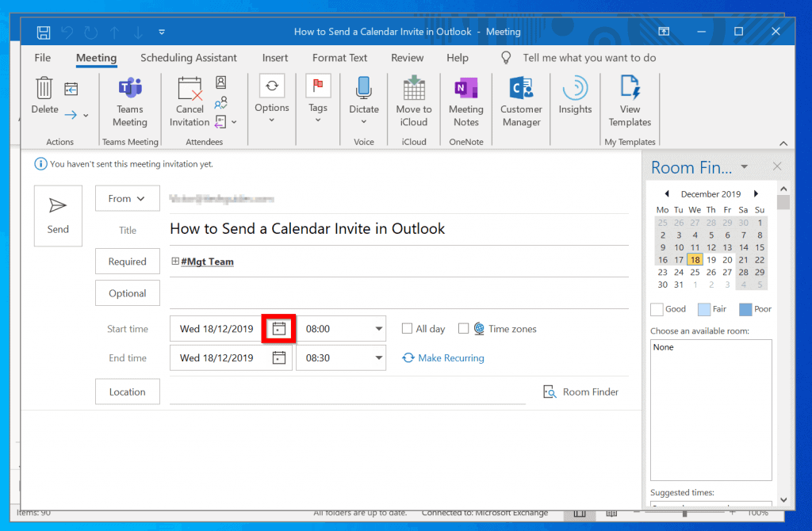Open the 08:00 start time dropdown
This screenshot has width=812, height=531.
click(x=378, y=329)
